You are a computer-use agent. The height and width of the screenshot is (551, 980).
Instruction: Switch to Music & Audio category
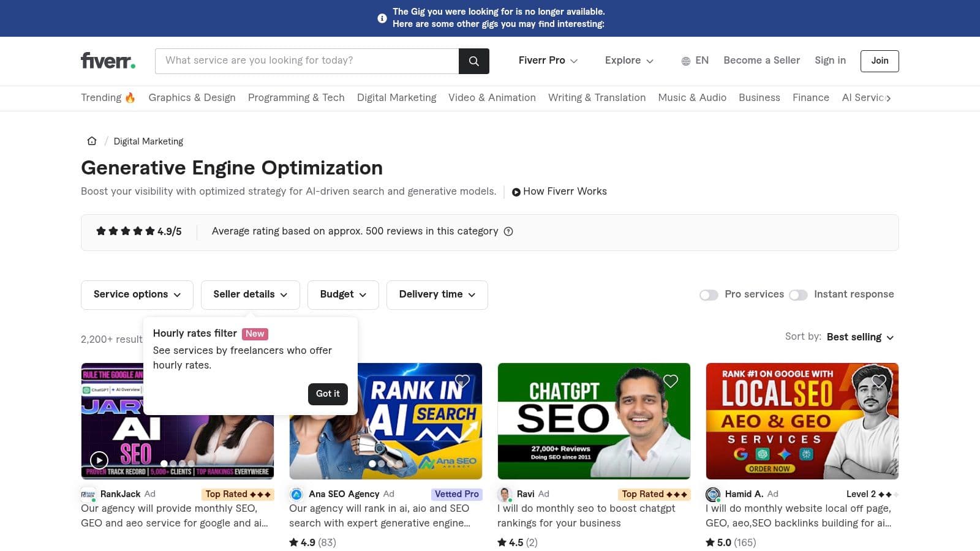point(692,98)
